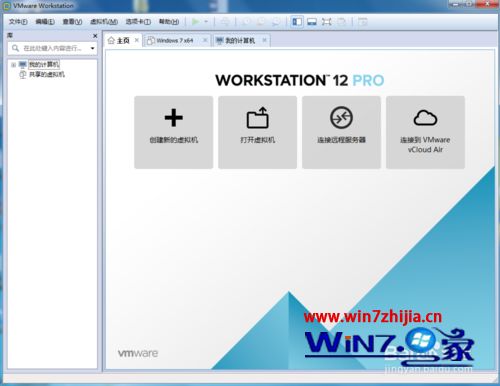The width and height of the screenshot is (500, 386).
Task: Click the VMware Workstation title bar icon
Action: coord(6,6)
